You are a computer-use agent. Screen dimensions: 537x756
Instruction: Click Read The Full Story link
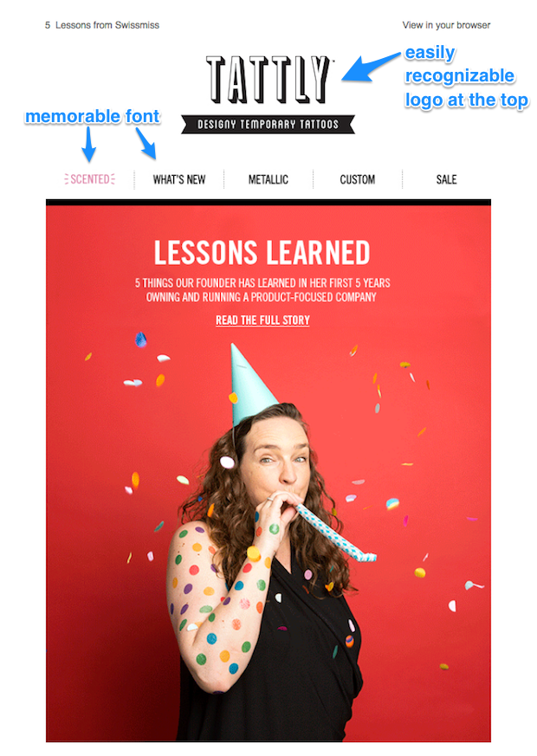click(262, 320)
